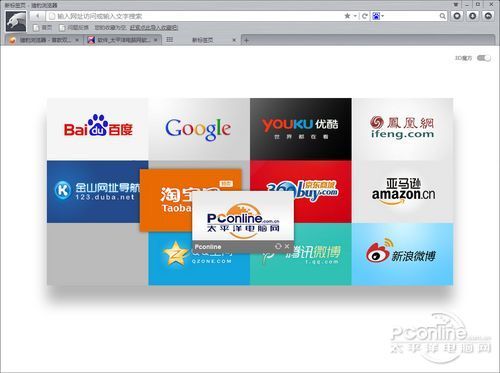Viewport: 500px width, 373px height.
Task: Open the Sina Weibo speed dial tile
Action: pyautogui.click(x=402, y=254)
